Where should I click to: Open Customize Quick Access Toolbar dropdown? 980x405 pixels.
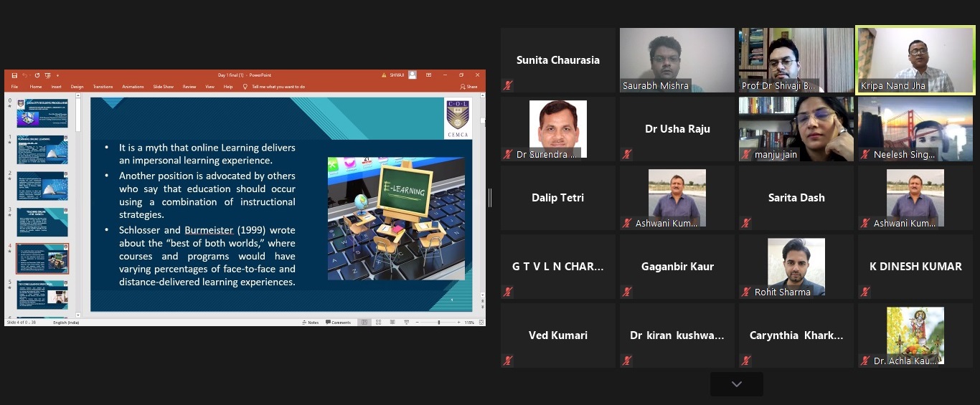[x=58, y=75]
